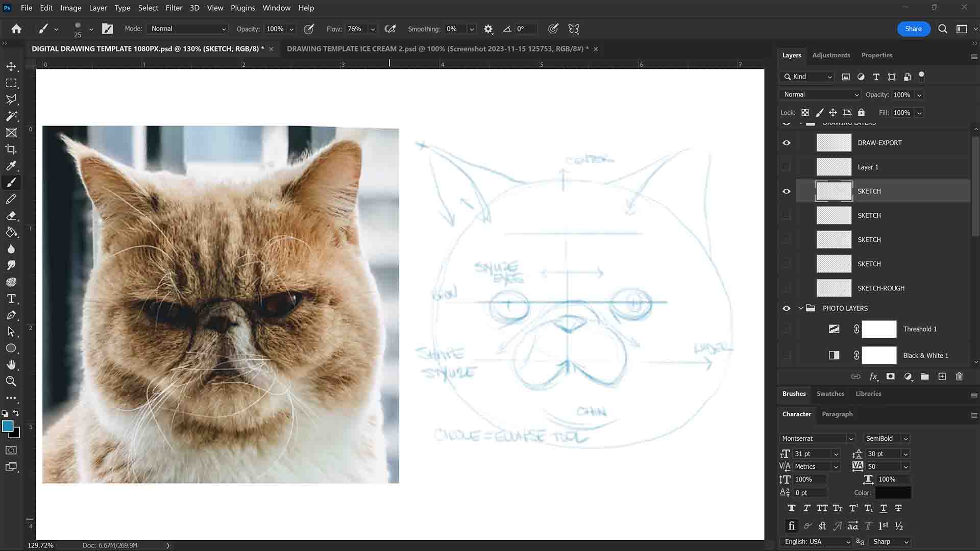
Task: Click the black background color swatch
Action: coord(16,434)
